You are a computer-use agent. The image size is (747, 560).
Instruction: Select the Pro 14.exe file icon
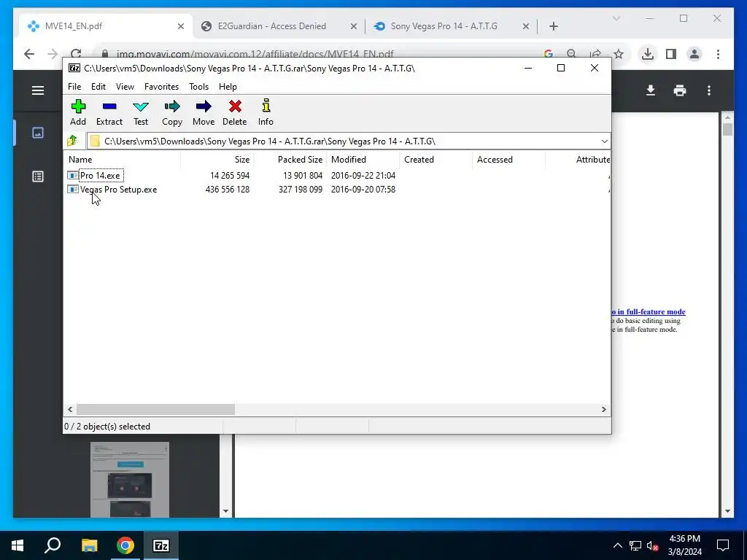click(x=73, y=176)
